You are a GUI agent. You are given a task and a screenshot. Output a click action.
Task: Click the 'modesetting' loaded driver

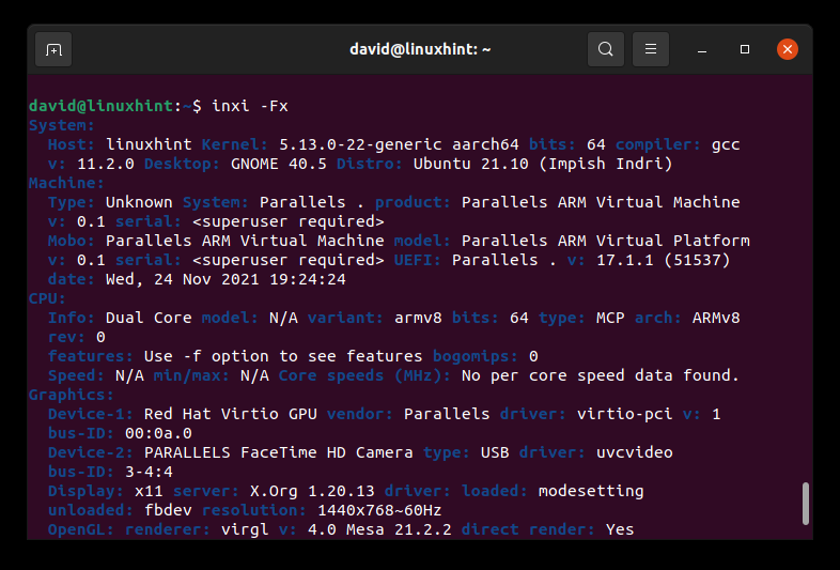point(591,491)
